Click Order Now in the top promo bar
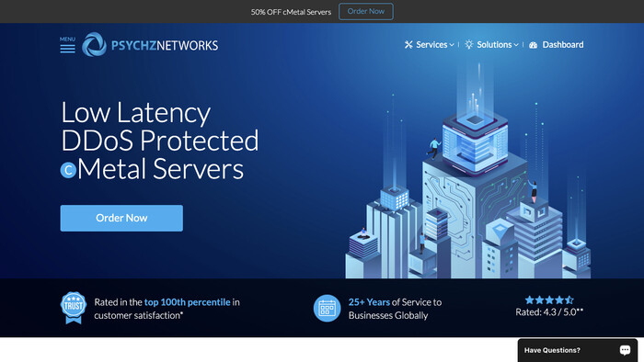Image resolution: width=644 pixels, height=362 pixels. point(366,11)
